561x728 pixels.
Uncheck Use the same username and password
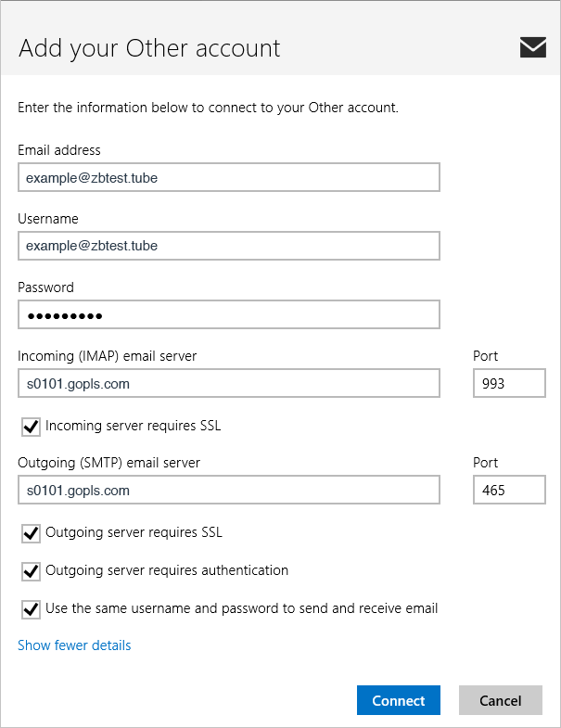tap(31, 609)
